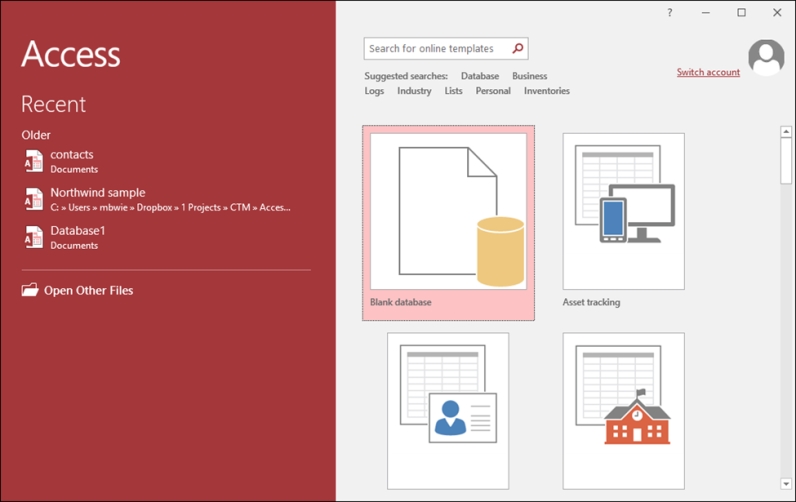Click the templates scrollbar up arrow
The height and width of the screenshot is (502, 796).
(x=786, y=131)
